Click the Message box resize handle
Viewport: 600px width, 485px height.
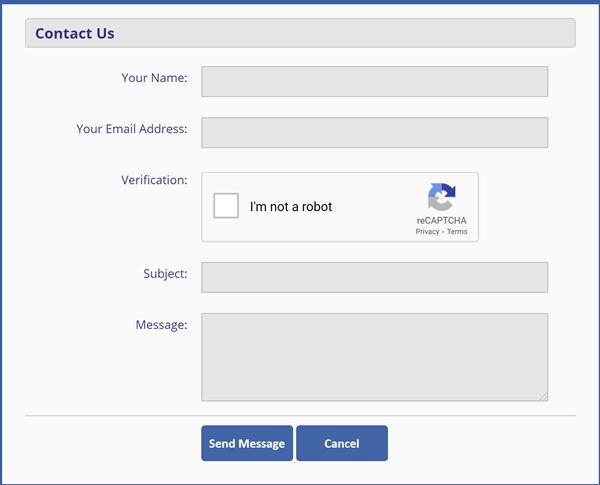click(543, 396)
